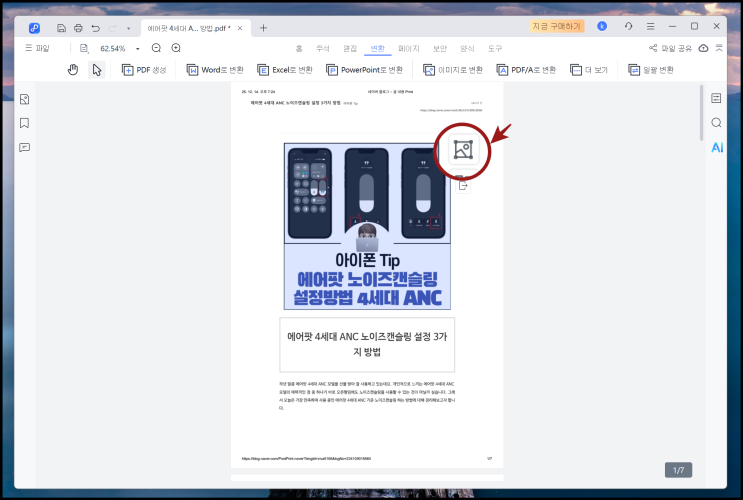Open the AI assistant on right sidebar

(717, 147)
